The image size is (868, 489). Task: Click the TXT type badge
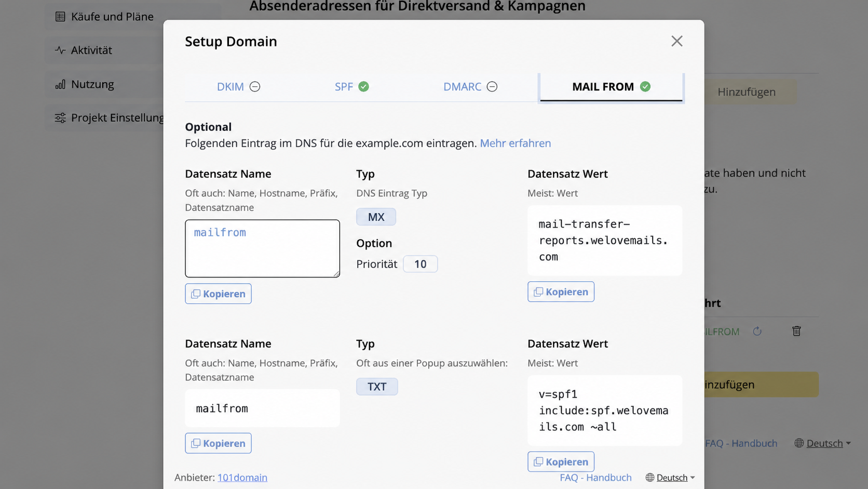[x=377, y=387]
